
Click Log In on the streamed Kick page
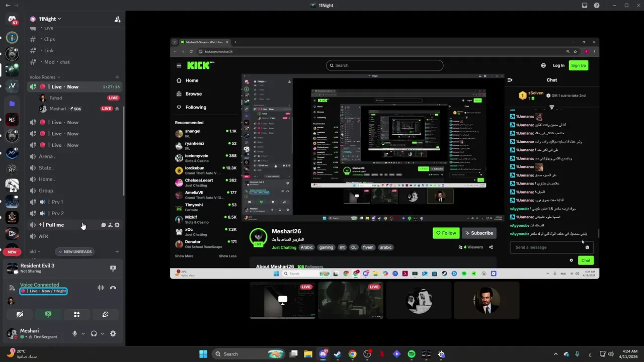click(x=558, y=65)
